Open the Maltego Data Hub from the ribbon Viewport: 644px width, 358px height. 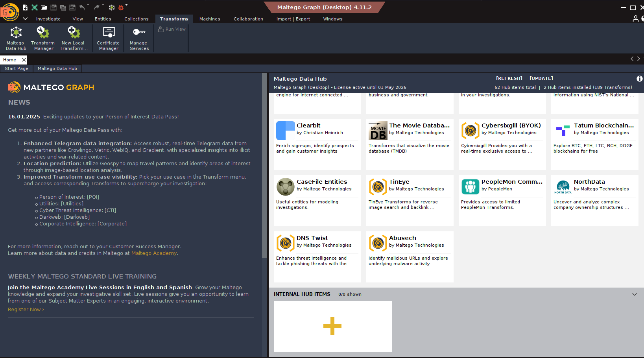click(x=15, y=38)
